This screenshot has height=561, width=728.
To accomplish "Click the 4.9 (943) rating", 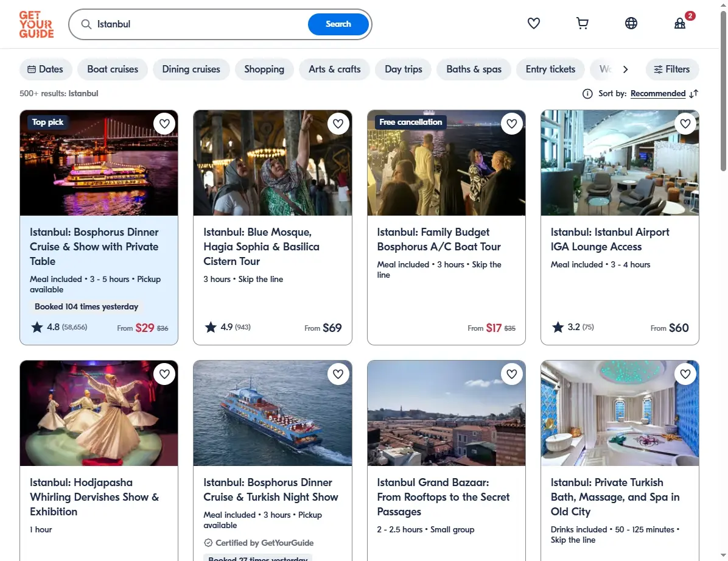I will click(x=228, y=327).
